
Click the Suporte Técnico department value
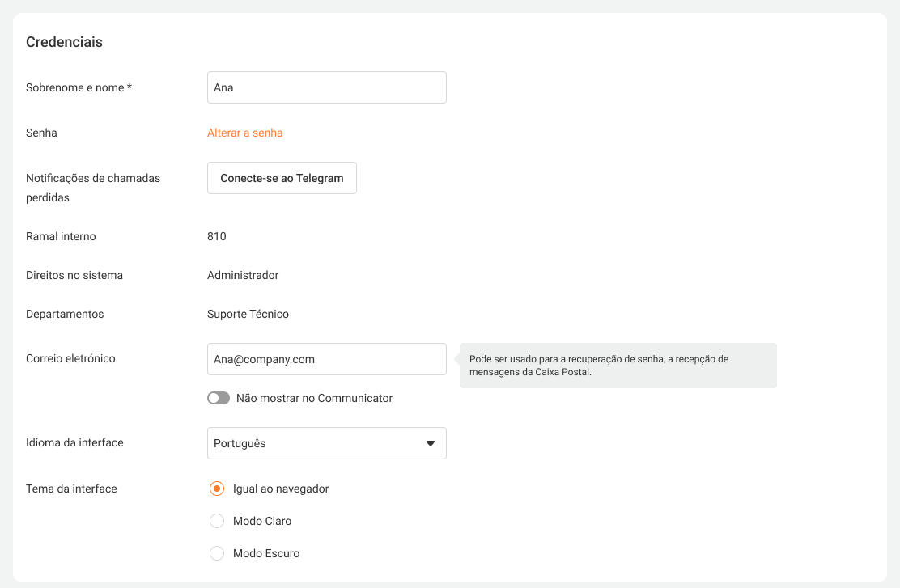248,314
